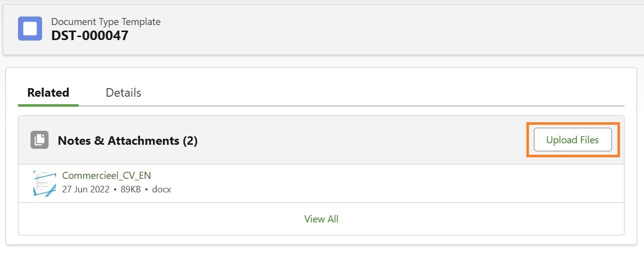Viewport: 644px width, 257px height.
Task: Open the Notes & Attachments (2) heading
Action: click(x=118, y=141)
